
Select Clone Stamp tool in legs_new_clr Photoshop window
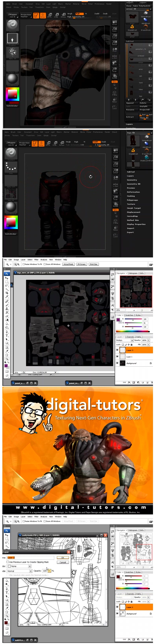[7, 308]
